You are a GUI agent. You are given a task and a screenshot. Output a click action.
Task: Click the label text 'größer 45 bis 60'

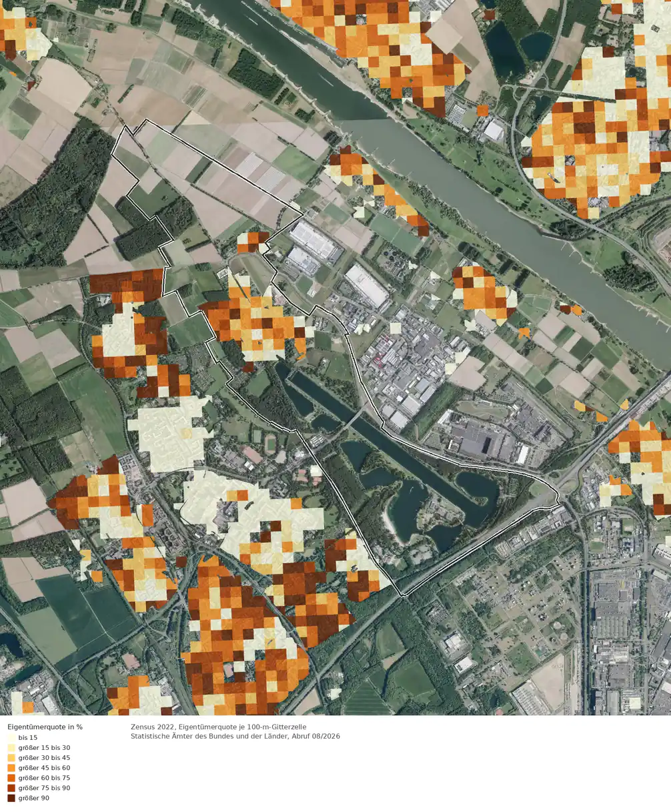44,768
